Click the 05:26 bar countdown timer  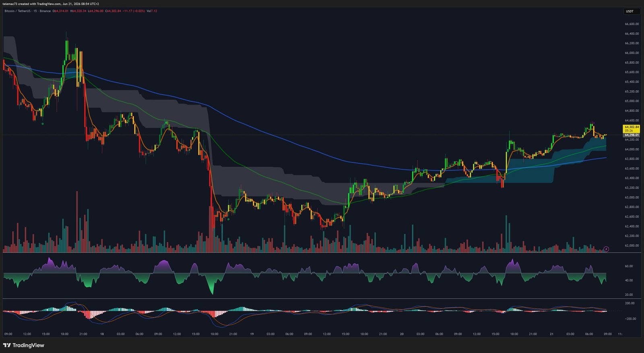[x=629, y=131]
